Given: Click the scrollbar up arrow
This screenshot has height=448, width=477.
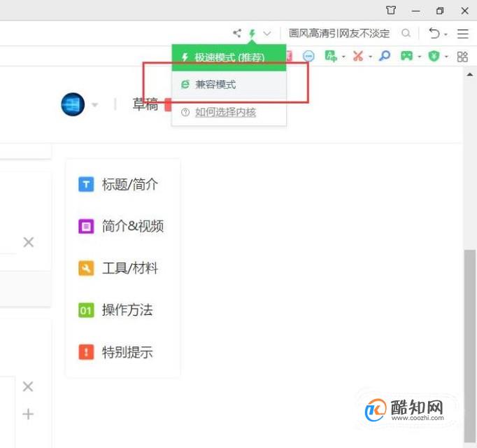Looking at the screenshot, I should (x=470, y=74).
